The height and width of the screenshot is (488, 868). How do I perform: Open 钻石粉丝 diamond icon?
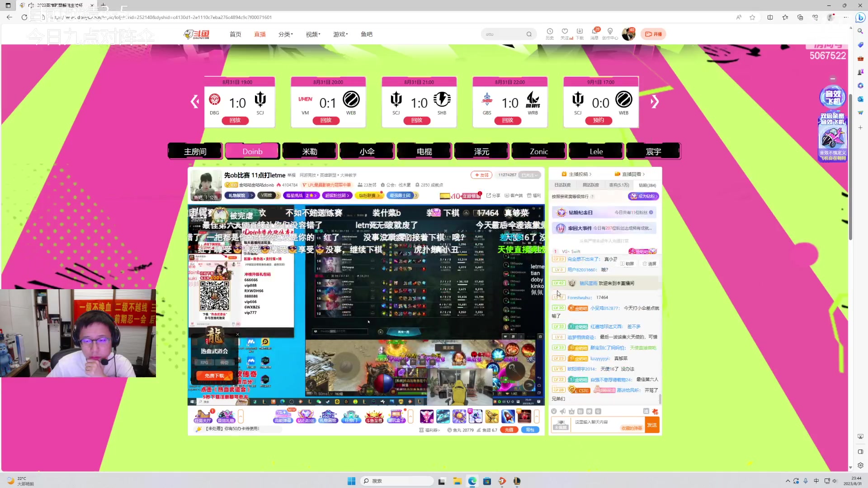[306, 416]
